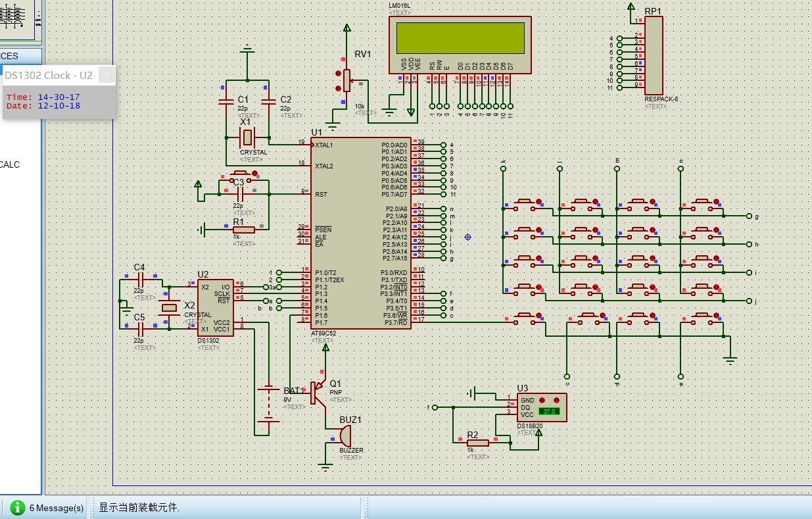Click terminal i at keypad row end
The height and width of the screenshot is (519, 812).
[x=750, y=272]
